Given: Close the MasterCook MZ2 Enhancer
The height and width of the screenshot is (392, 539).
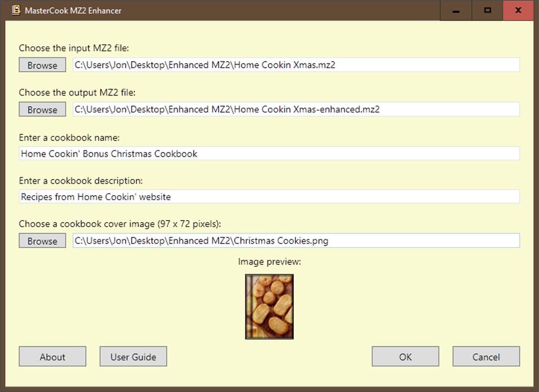Looking at the screenshot, I should tap(518, 10).
